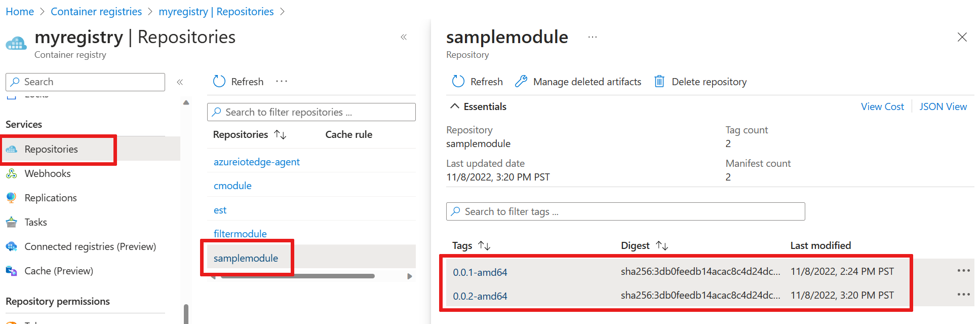Focus the Search to filter tags field
The height and width of the screenshot is (324, 980).
[x=625, y=211]
